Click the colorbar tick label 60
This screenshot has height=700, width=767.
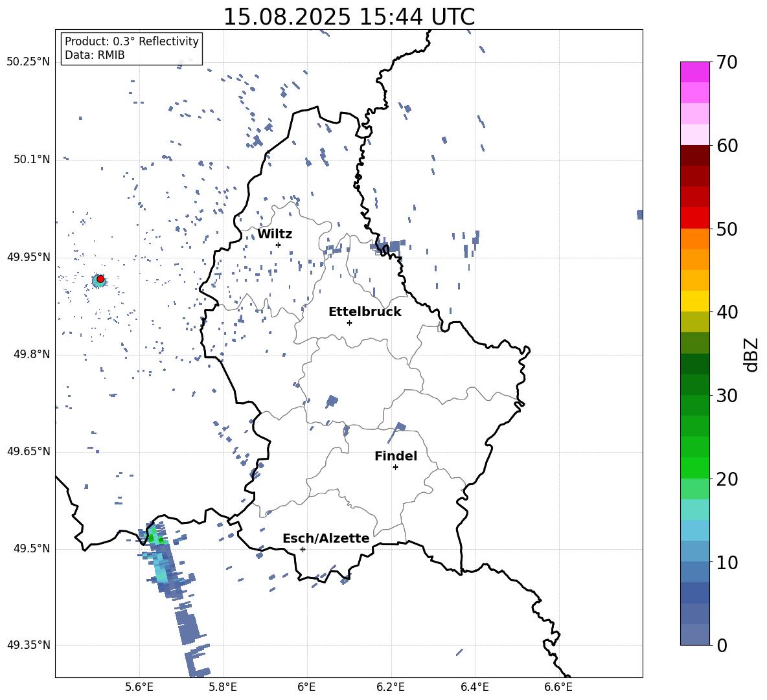pos(727,146)
